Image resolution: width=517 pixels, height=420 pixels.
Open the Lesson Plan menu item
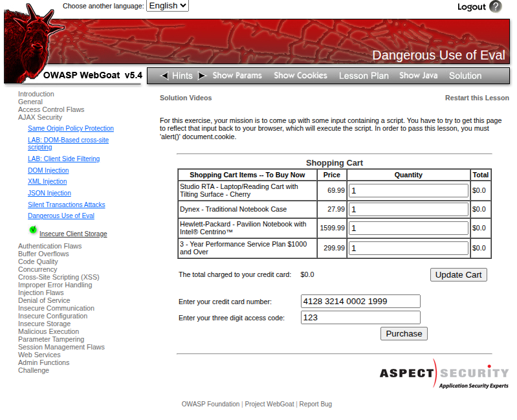pos(364,76)
